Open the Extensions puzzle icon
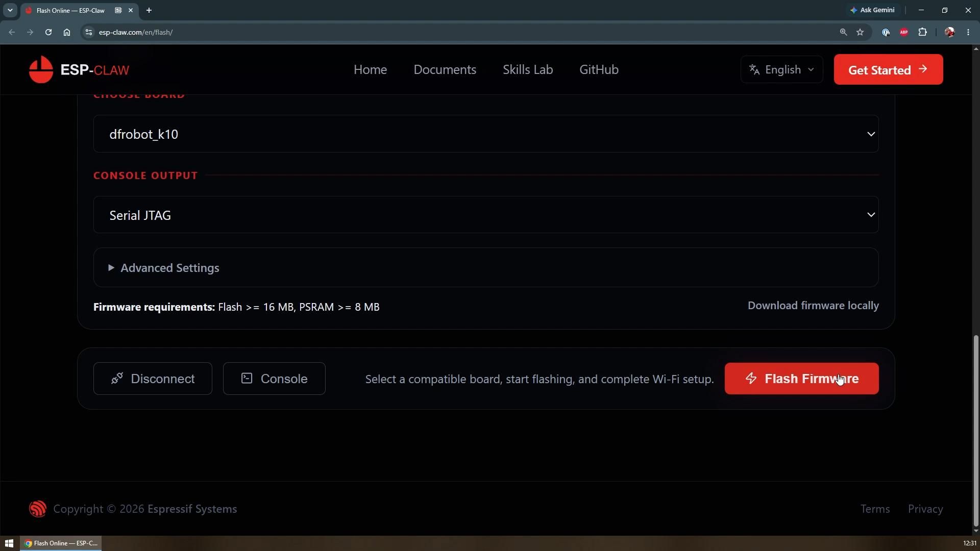Viewport: 980px width, 551px height. click(x=922, y=32)
